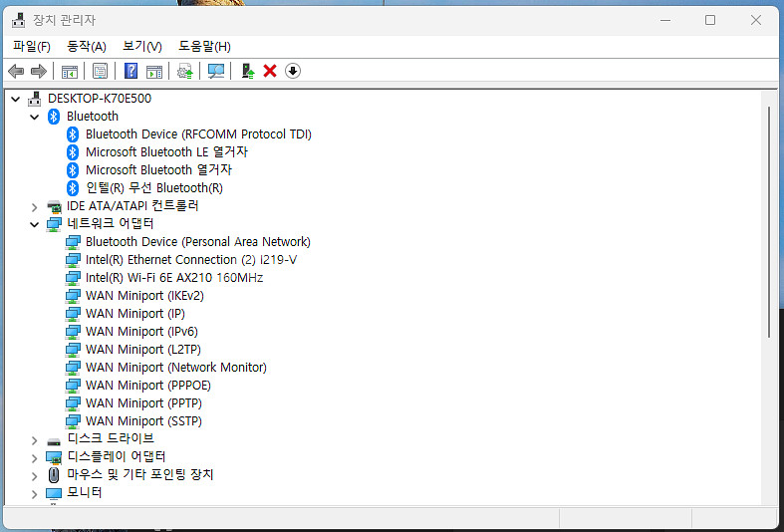
Task: Scan for hardware changes using monitor icon
Action: tap(215, 71)
